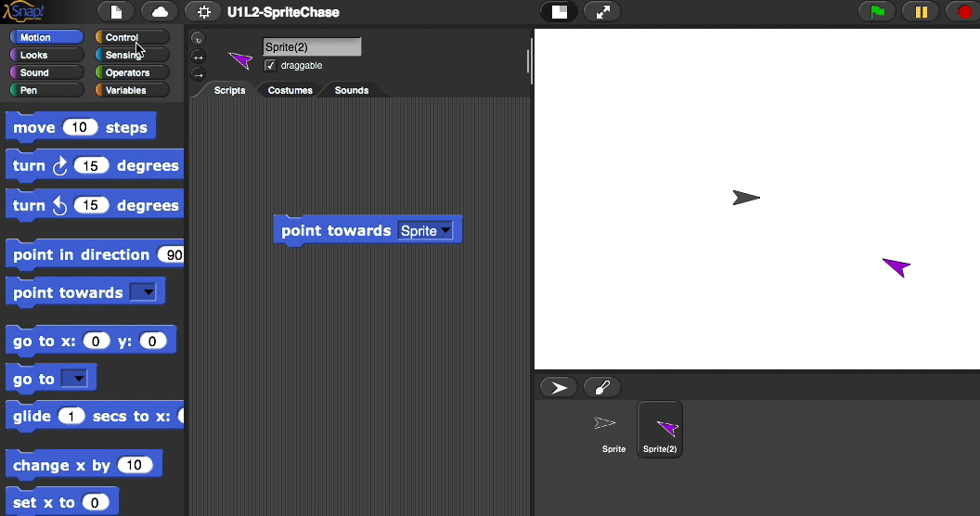Set rotation style to don't rotate

[198, 74]
